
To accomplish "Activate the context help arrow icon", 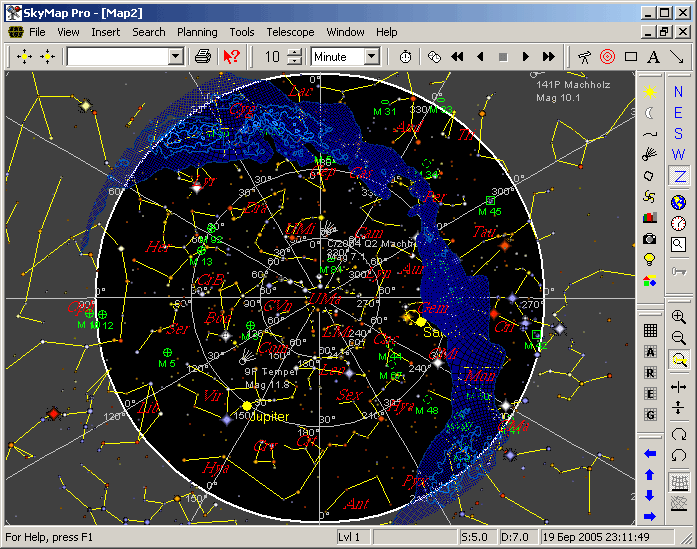I will point(231,57).
